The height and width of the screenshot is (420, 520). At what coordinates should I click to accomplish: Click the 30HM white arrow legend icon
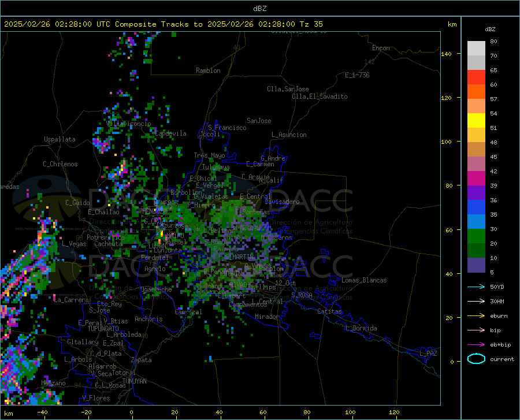pyautogui.click(x=476, y=302)
